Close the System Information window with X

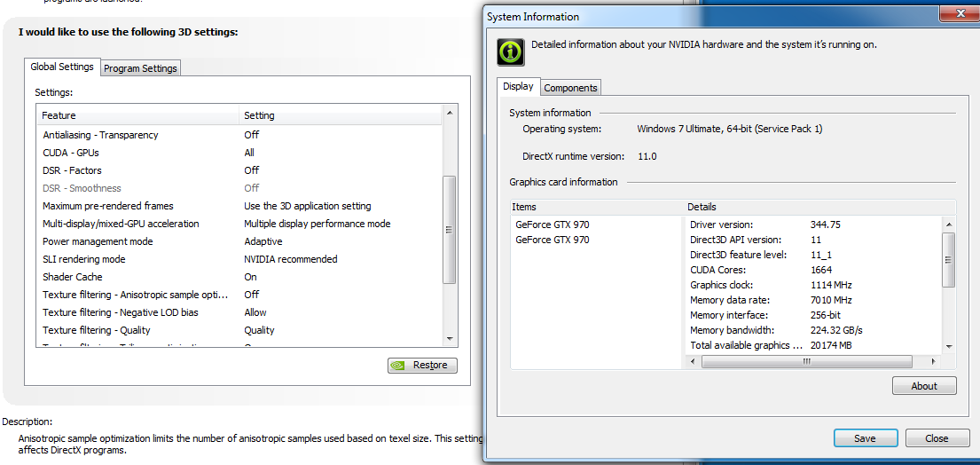(x=959, y=13)
